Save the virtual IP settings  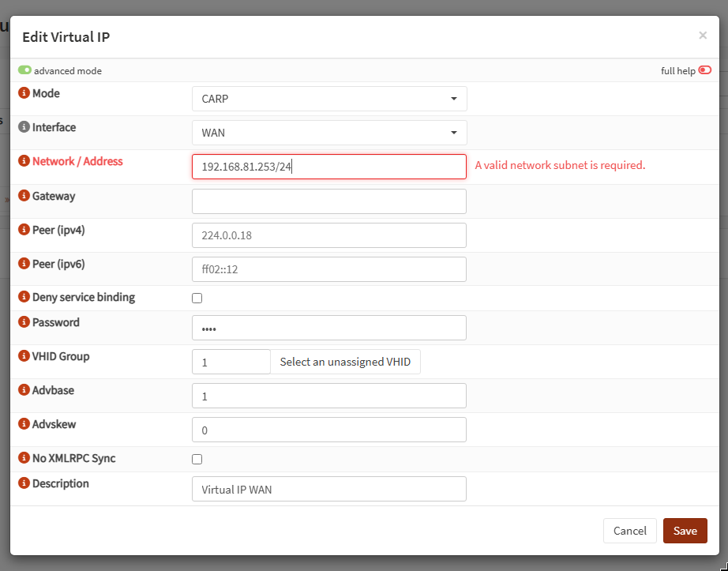tap(685, 531)
